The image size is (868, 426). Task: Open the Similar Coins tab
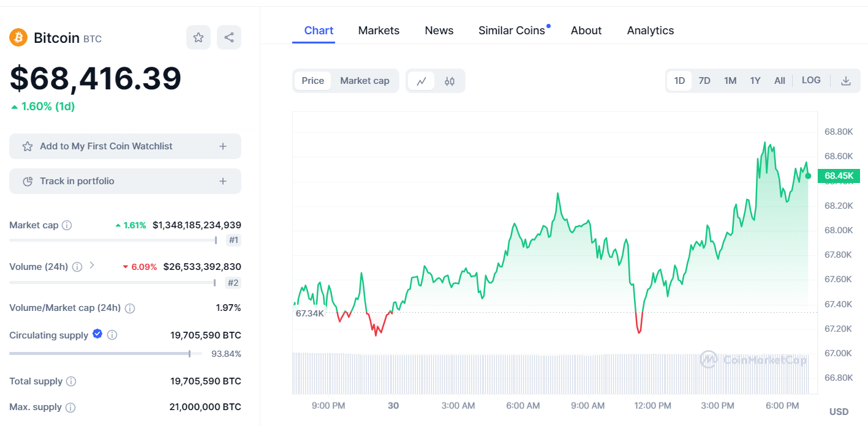coord(511,31)
